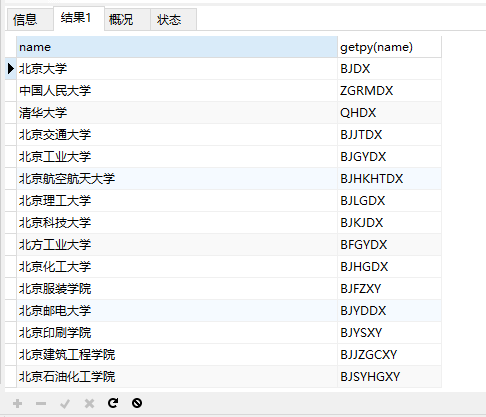Select the cell 北京航空航天大学
This screenshot has height=417, width=486.
177,179
